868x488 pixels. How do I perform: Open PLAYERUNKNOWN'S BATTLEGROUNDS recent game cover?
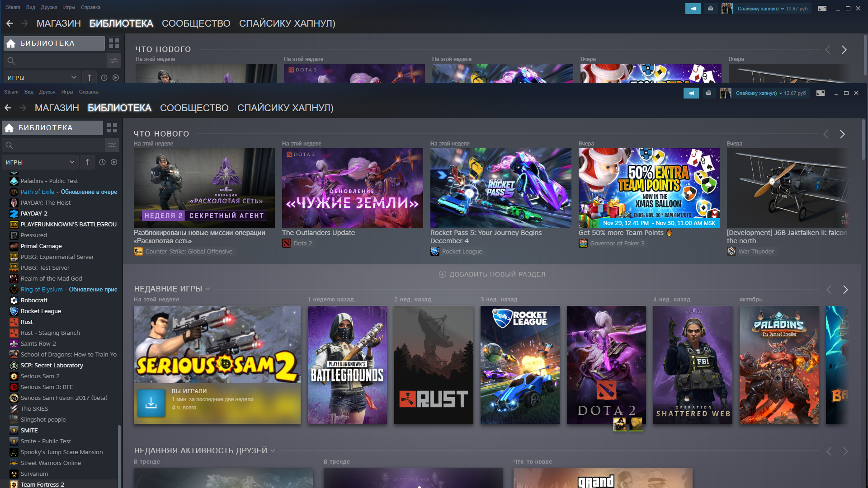(x=347, y=365)
